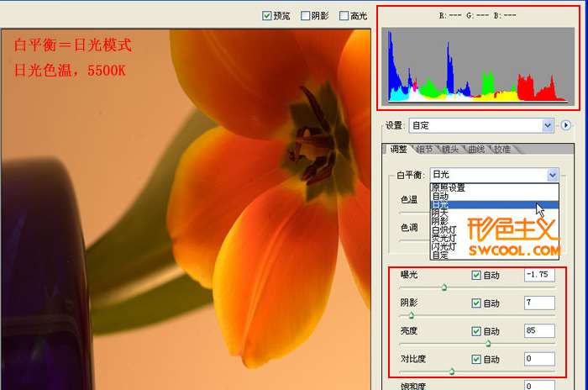Click the 饱和度 saturation value field
Image resolution: width=588 pixels, height=390 pixels.
(538, 386)
